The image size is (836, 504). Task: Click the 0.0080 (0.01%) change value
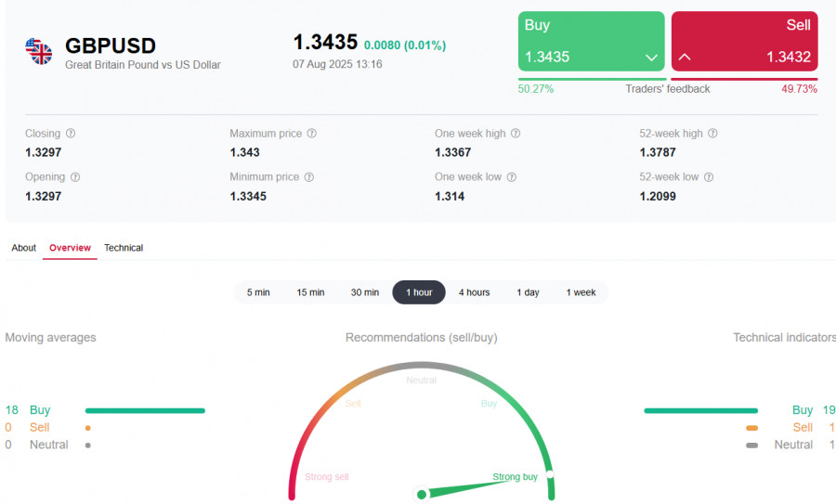[x=405, y=45]
